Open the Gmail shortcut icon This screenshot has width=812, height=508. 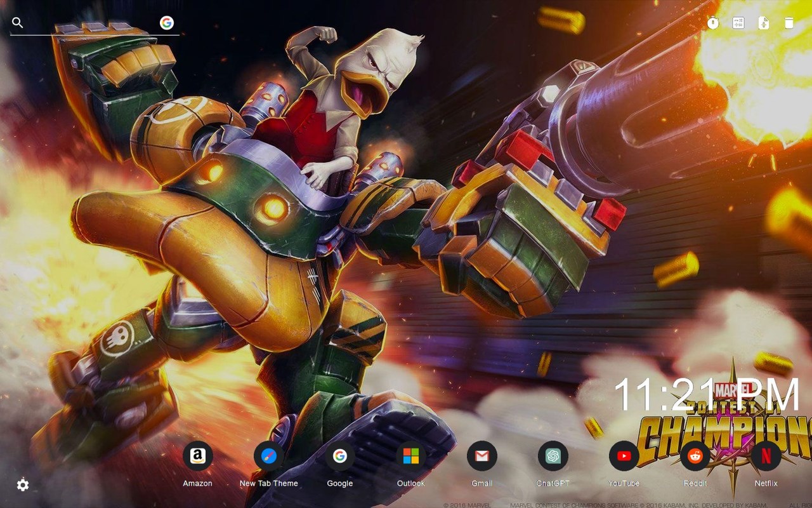pyautogui.click(x=482, y=456)
